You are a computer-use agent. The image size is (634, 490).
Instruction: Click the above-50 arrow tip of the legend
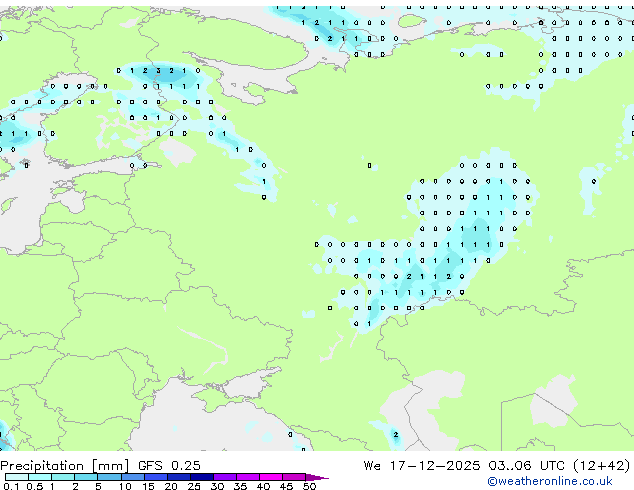pos(317,477)
